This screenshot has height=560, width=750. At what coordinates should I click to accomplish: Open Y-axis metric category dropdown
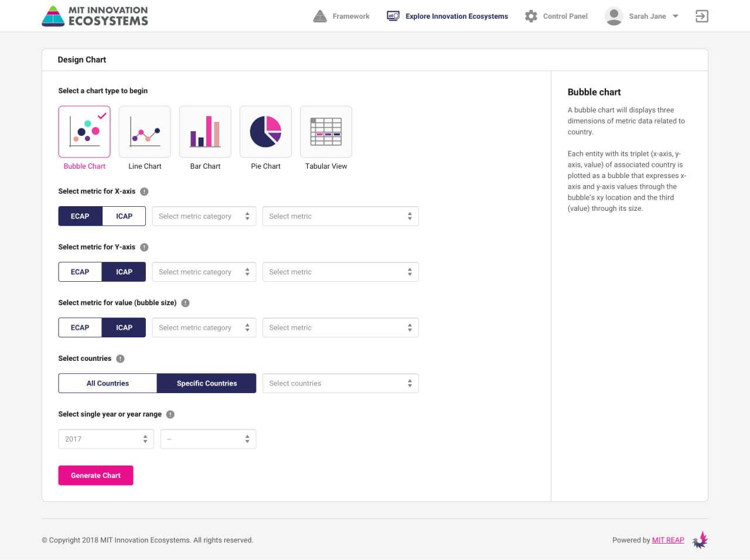(x=204, y=272)
